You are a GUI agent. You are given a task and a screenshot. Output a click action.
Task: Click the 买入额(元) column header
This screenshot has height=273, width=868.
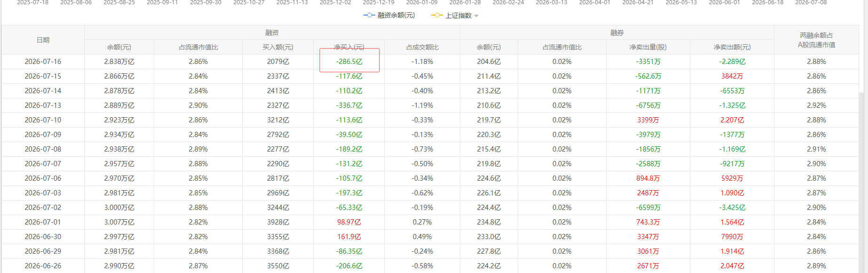coord(278,47)
